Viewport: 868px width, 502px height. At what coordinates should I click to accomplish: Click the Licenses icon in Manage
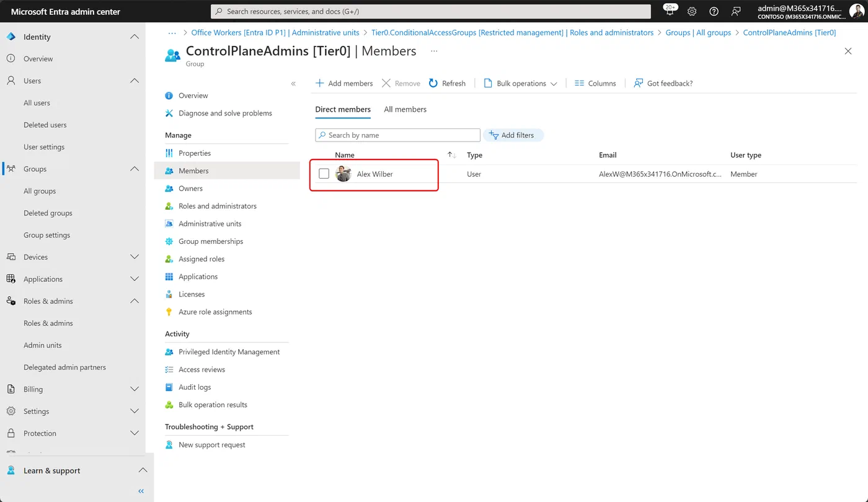(169, 294)
